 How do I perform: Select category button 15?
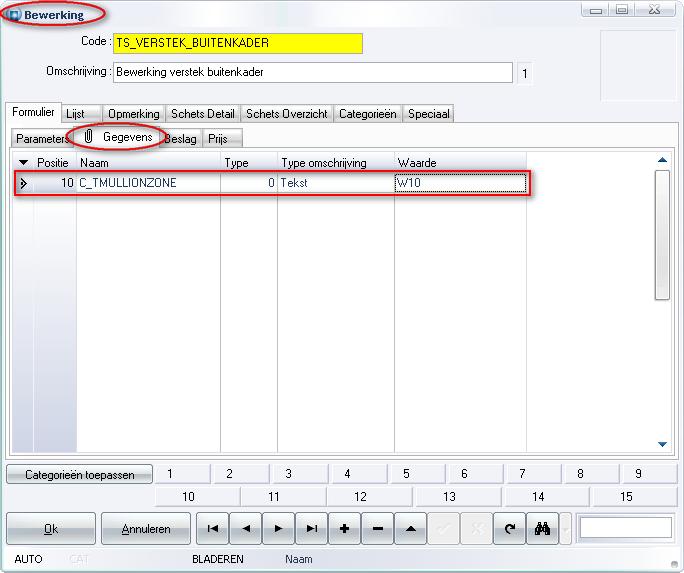[x=634, y=497]
